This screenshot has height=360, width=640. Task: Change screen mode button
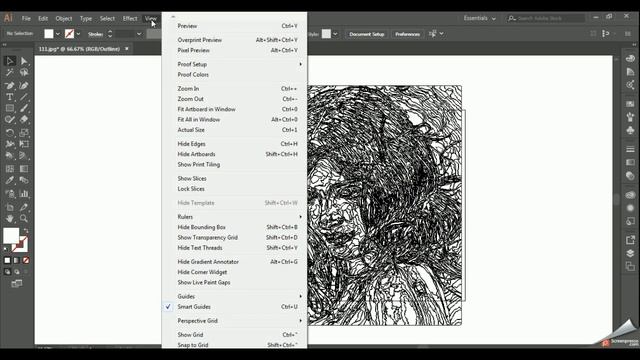click(x=17, y=283)
